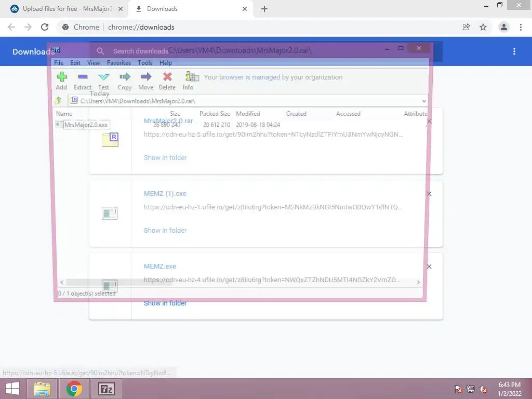532x399 pixels.
Task: Open the File menu in 7-Zip
Action: click(59, 63)
